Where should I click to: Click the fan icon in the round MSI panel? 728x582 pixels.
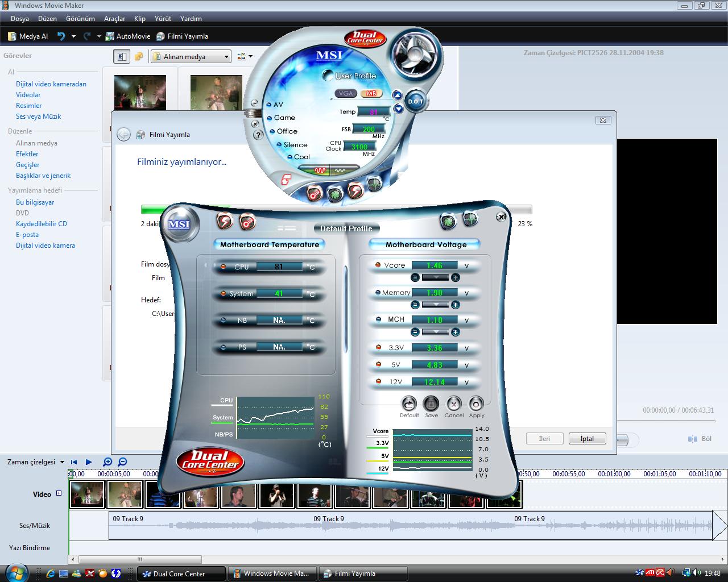point(335,194)
